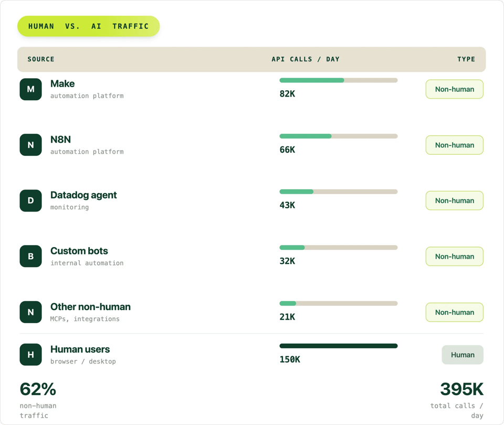Click the 32K value

coord(287,261)
